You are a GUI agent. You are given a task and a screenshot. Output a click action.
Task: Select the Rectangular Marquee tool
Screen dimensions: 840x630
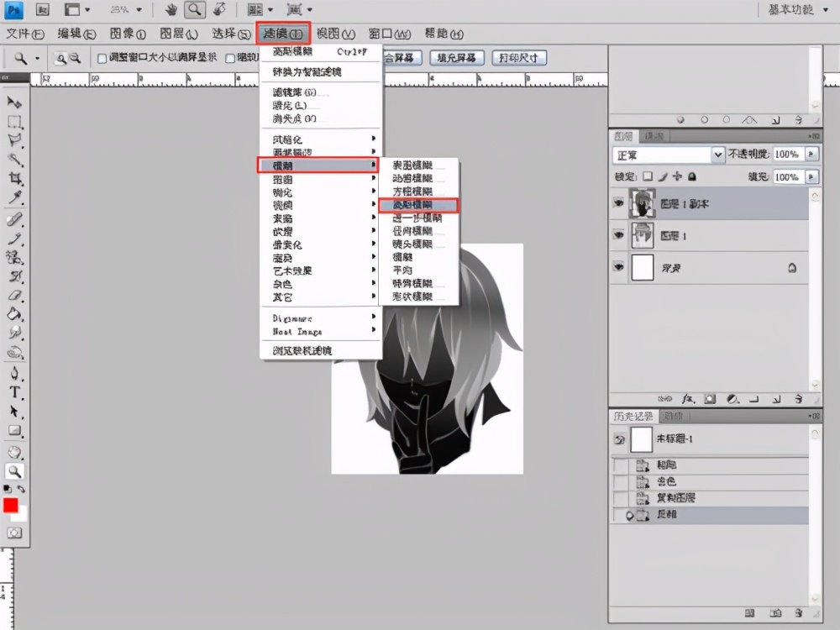(x=14, y=122)
